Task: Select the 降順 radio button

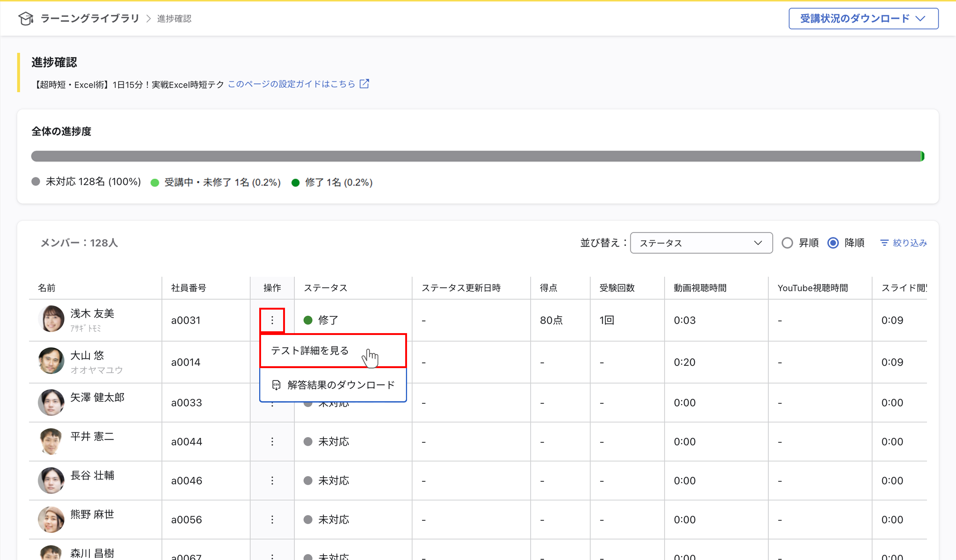Action: tap(833, 243)
